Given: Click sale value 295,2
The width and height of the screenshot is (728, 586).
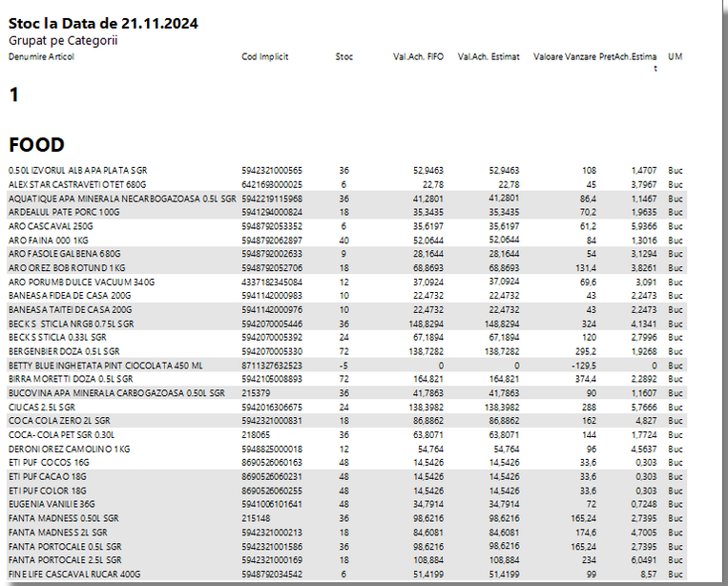Looking at the screenshot, I should tap(586, 351).
